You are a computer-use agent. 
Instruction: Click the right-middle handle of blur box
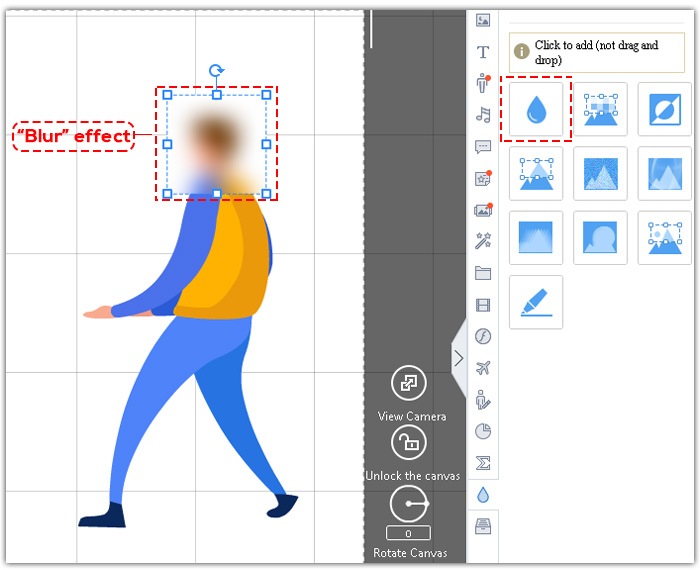click(266, 144)
